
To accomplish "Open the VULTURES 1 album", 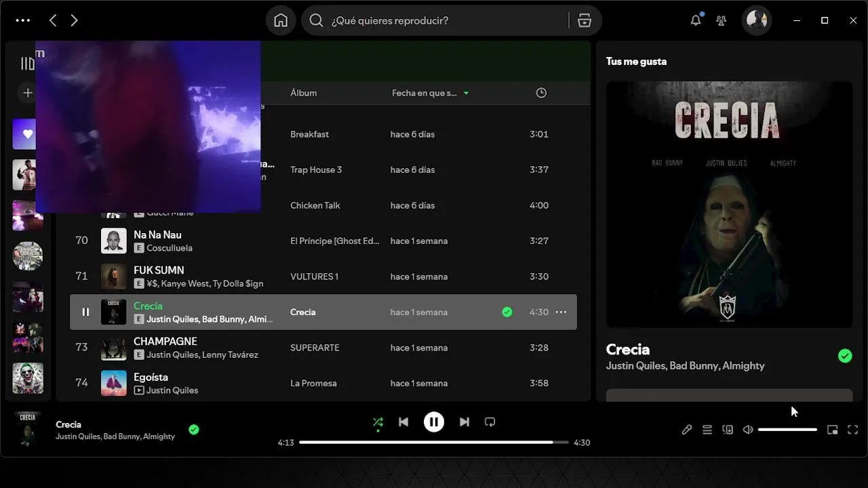I will (x=314, y=277).
